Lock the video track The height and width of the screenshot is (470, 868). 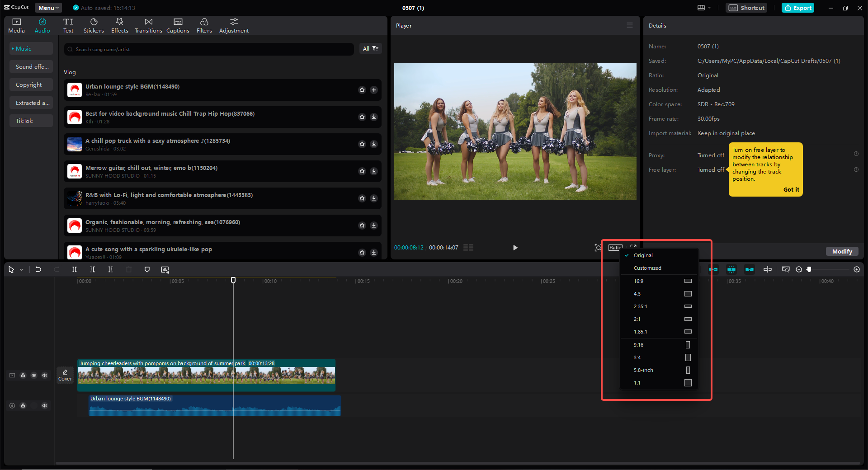pyautogui.click(x=23, y=375)
